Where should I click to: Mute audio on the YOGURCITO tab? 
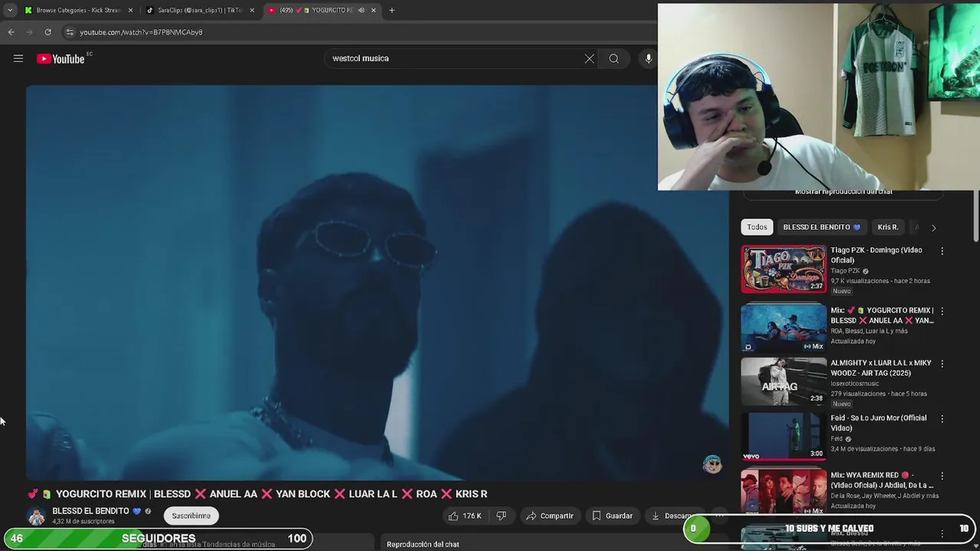click(x=361, y=10)
